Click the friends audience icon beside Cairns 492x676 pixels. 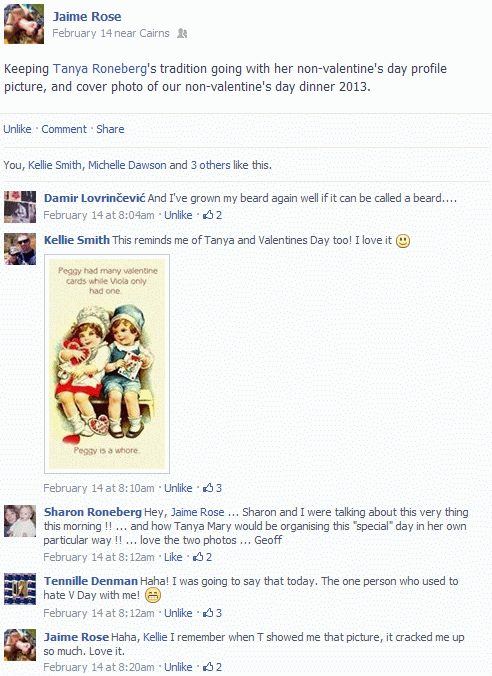[x=182, y=33]
